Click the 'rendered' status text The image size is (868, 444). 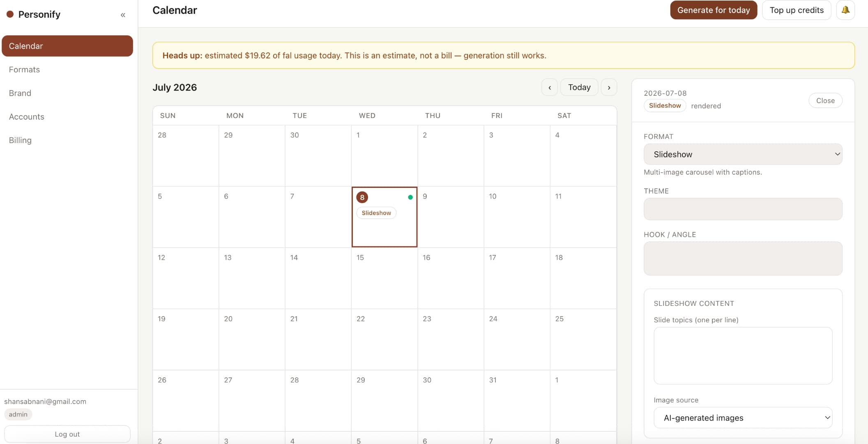pyautogui.click(x=706, y=106)
